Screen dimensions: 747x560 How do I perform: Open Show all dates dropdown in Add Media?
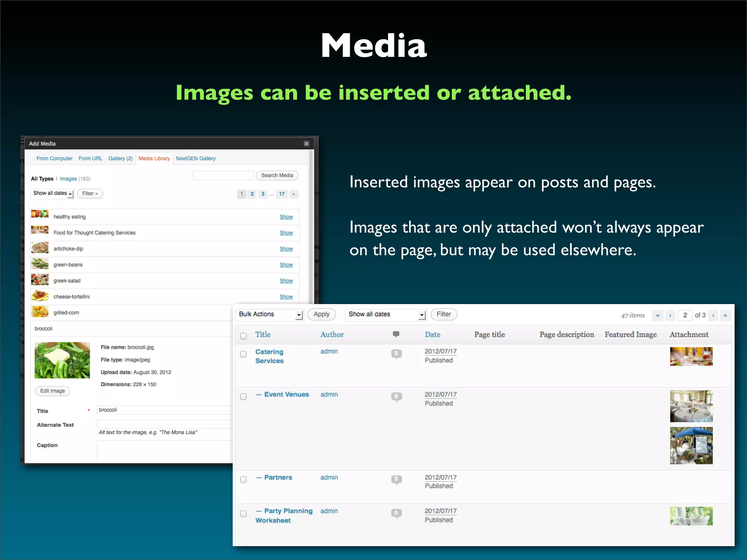pos(53,194)
